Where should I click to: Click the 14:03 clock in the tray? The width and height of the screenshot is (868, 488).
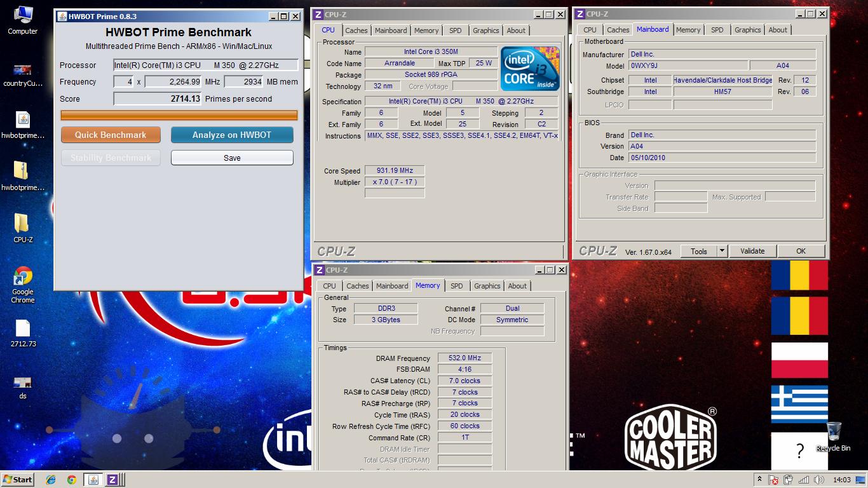pos(841,480)
